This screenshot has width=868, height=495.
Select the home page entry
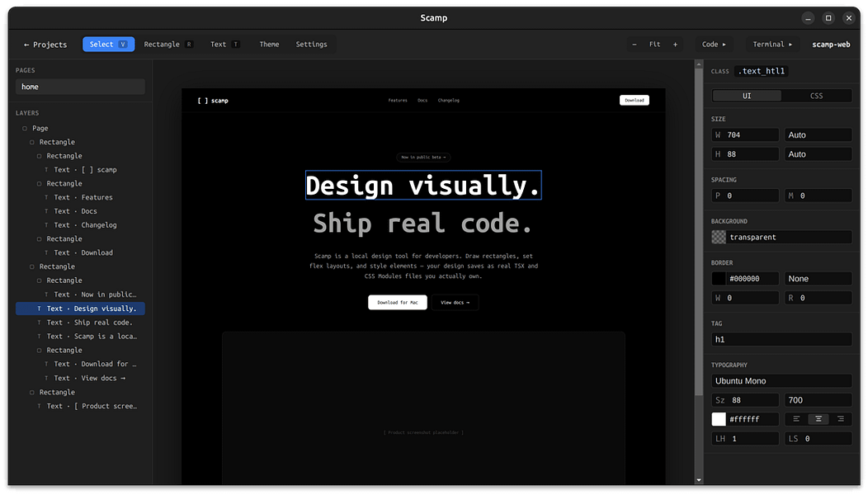click(x=80, y=87)
